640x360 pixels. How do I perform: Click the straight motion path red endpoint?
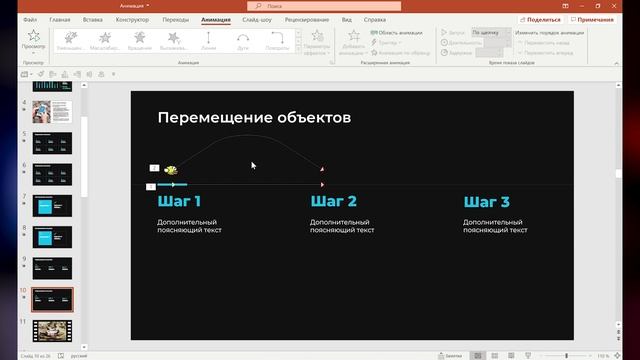point(322,184)
